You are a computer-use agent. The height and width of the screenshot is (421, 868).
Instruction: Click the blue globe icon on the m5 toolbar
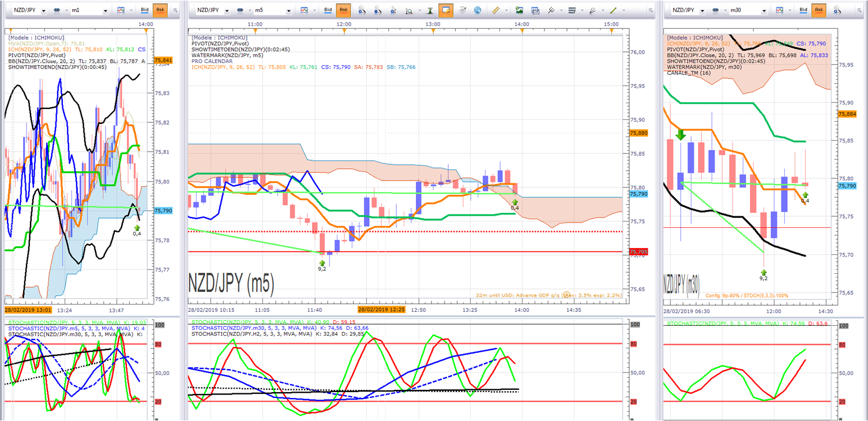point(478,10)
